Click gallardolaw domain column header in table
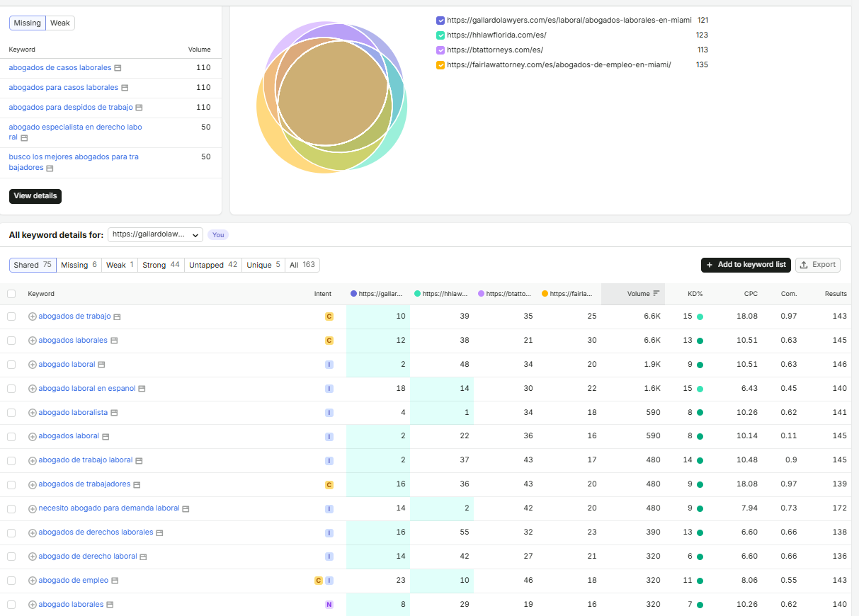This screenshot has width=859, height=616. point(377,294)
